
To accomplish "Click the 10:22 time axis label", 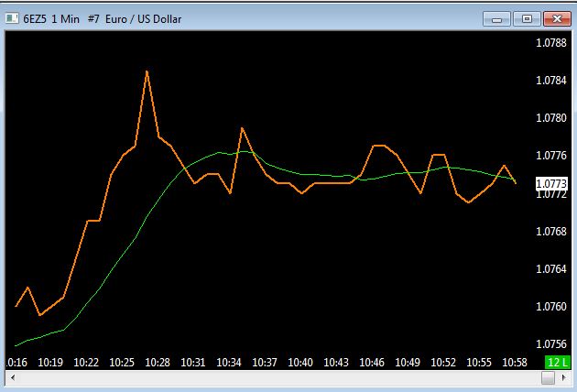I will [x=86, y=363].
